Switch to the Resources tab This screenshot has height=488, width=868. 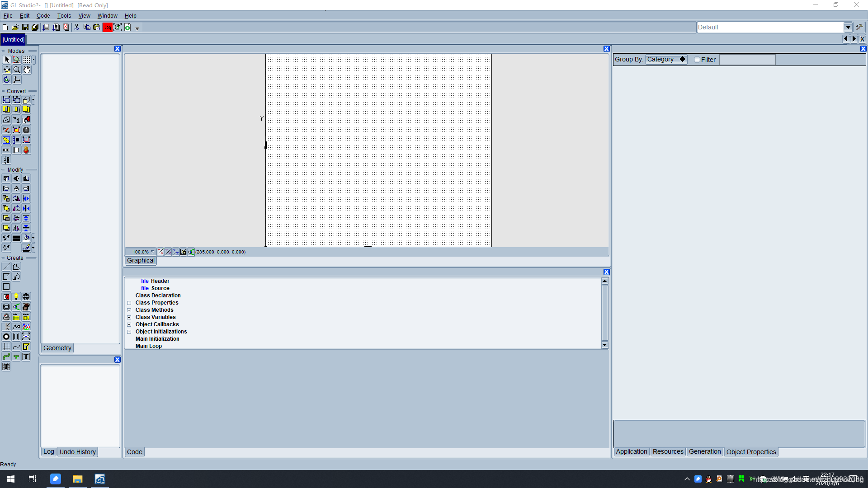(x=668, y=451)
